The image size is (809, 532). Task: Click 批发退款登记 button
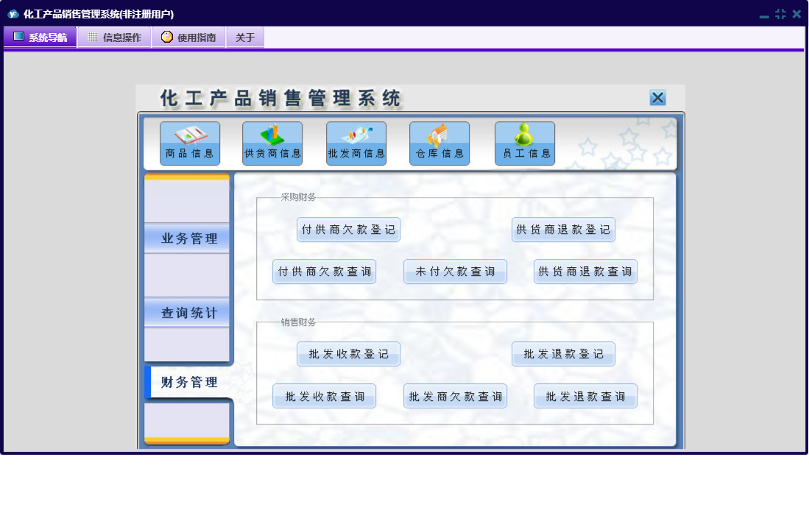[563, 354]
